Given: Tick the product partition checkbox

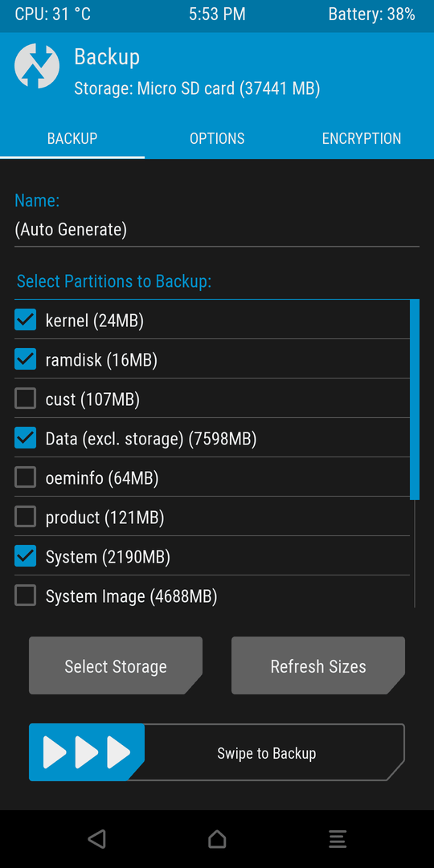Looking at the screenshot, I should point(26,517).
